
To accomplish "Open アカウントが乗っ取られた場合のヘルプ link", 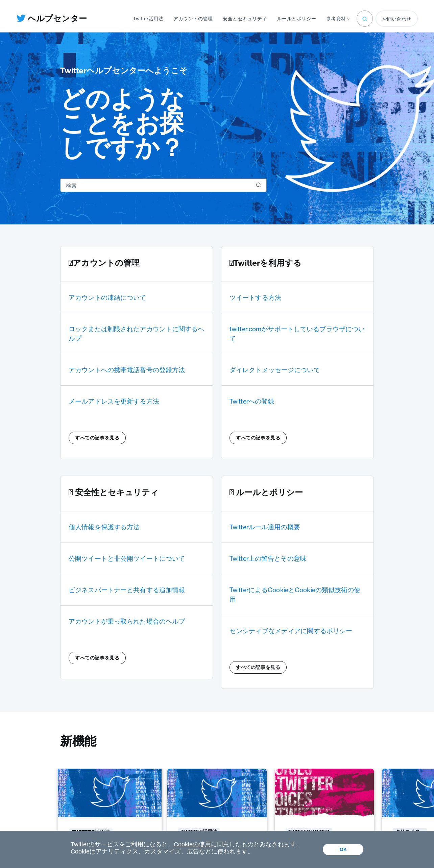I will pyautogui.click(x=127, y=621).
